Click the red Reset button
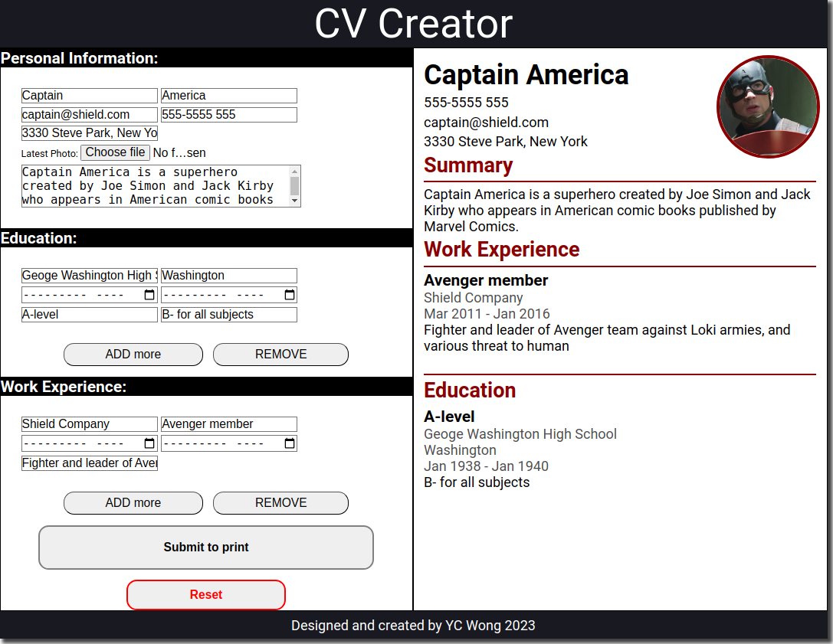The height and width of the screenshot is (644, 833). coord(206,595)
